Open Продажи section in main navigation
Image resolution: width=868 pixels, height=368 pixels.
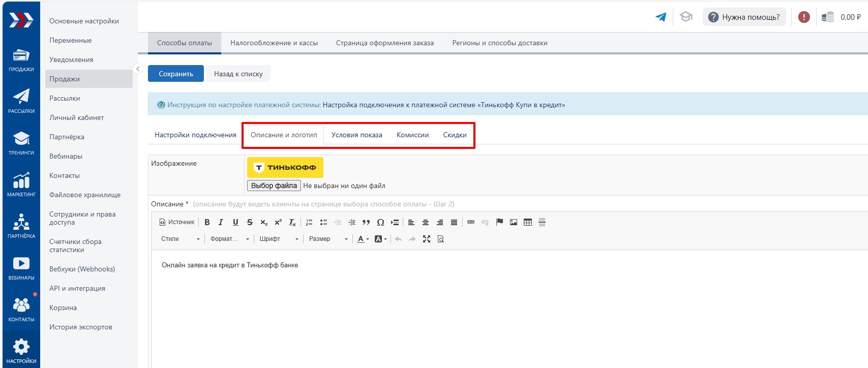pyautogui.click(x=21, y=60)
